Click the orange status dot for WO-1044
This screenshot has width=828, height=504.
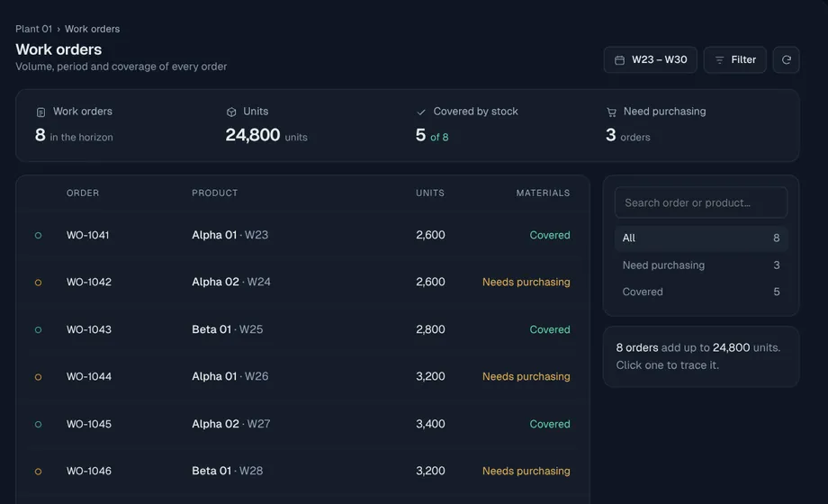coord(38,377)
